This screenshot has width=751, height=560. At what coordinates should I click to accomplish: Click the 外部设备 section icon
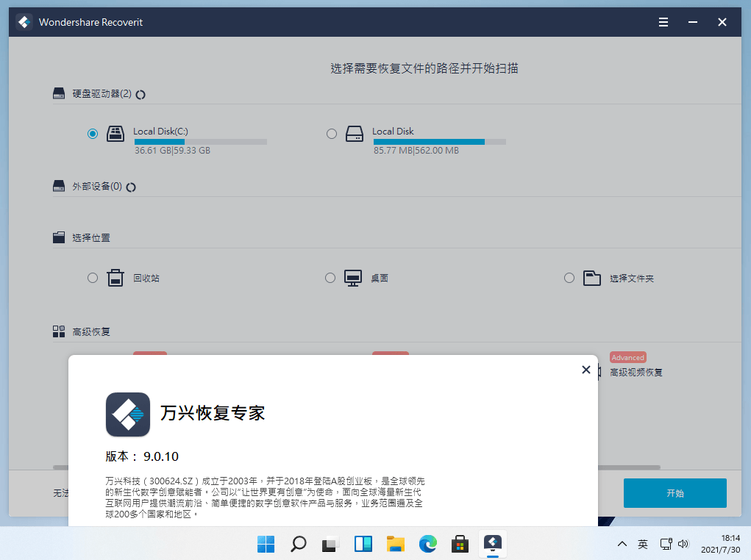pos(58,186)
